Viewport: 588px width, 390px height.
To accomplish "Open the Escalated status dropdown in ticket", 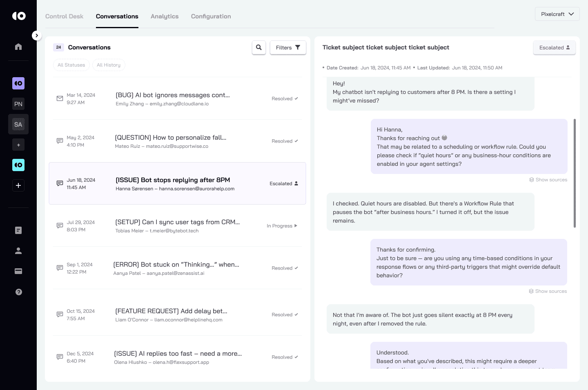I will click(554, 47).
